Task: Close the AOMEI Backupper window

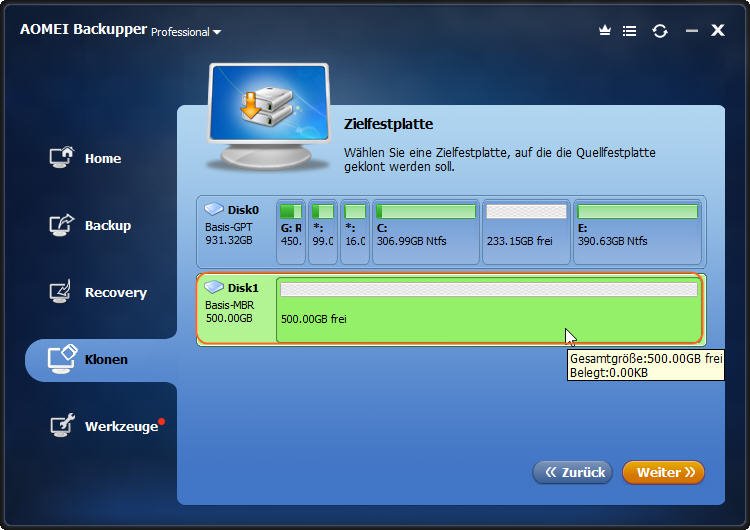Action: point(717,31)
